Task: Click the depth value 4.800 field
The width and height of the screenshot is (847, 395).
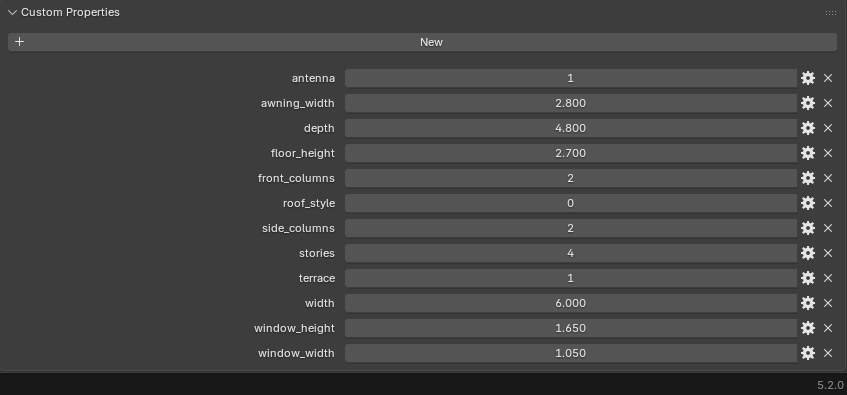Action: pos(570,128)
